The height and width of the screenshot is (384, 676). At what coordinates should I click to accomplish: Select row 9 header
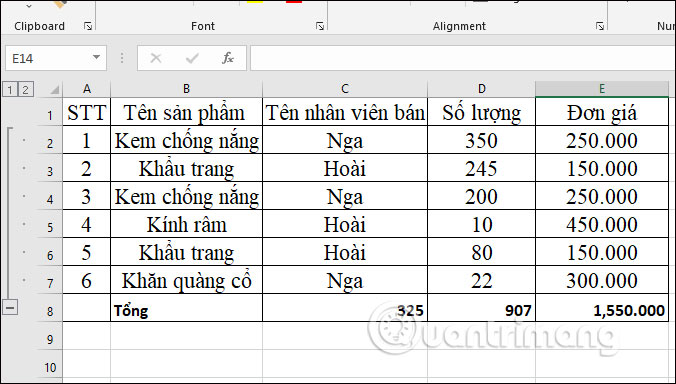[x=50, y=336]
